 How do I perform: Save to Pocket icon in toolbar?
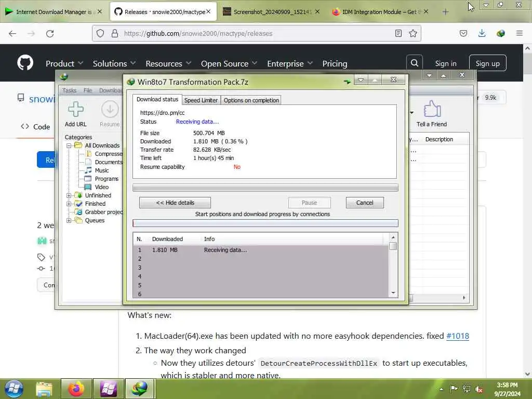[463, 33]
